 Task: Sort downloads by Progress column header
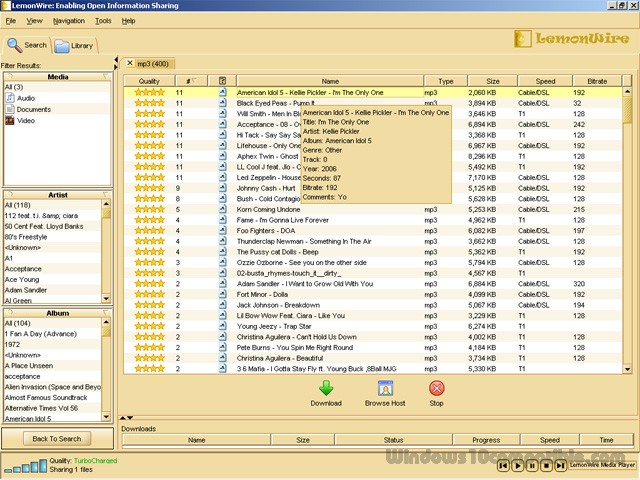tap(486, 440)
